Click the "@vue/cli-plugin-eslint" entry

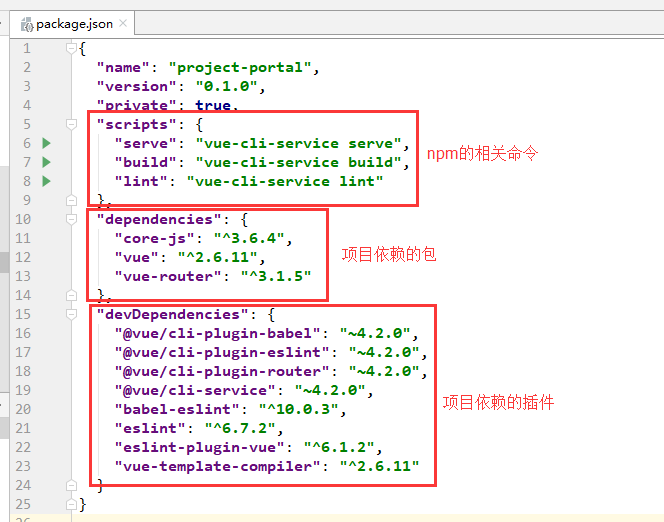click(x=222, y=352)
